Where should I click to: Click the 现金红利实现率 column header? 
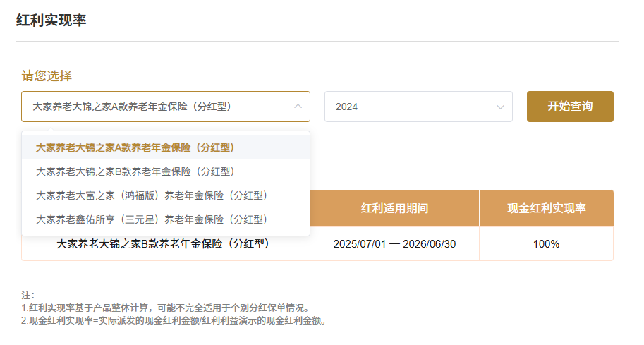pyautogui.click(x=546, y=208)
